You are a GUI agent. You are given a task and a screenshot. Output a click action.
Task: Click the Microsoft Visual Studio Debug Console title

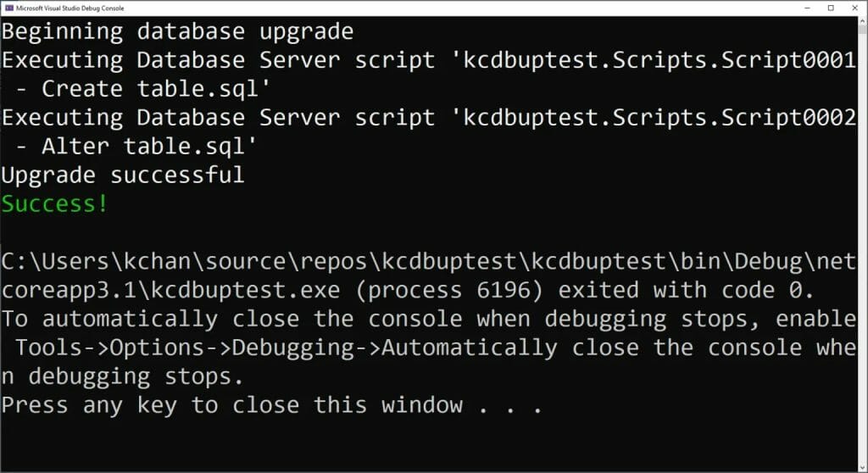coord(70,8)
